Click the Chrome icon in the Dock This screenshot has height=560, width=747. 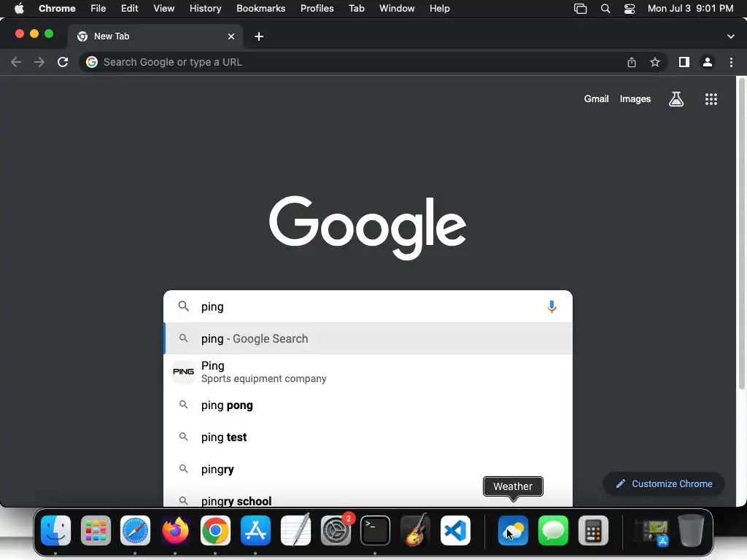215,531
